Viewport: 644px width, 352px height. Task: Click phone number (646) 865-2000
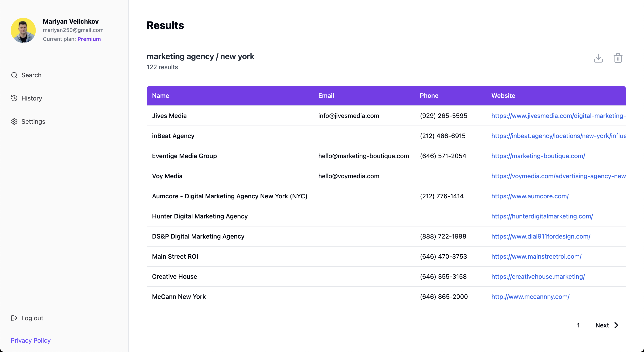pos(444,297)
